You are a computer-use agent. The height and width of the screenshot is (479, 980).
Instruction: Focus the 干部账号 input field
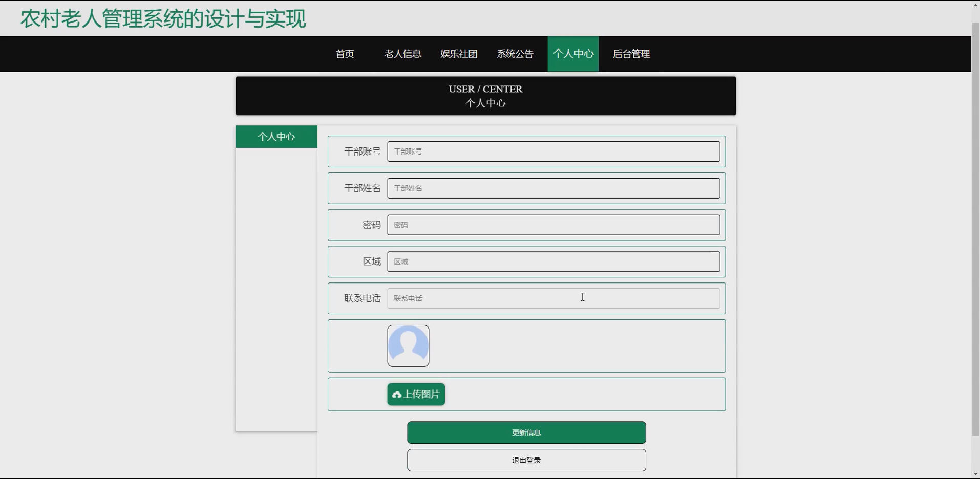tap(553, 151)
